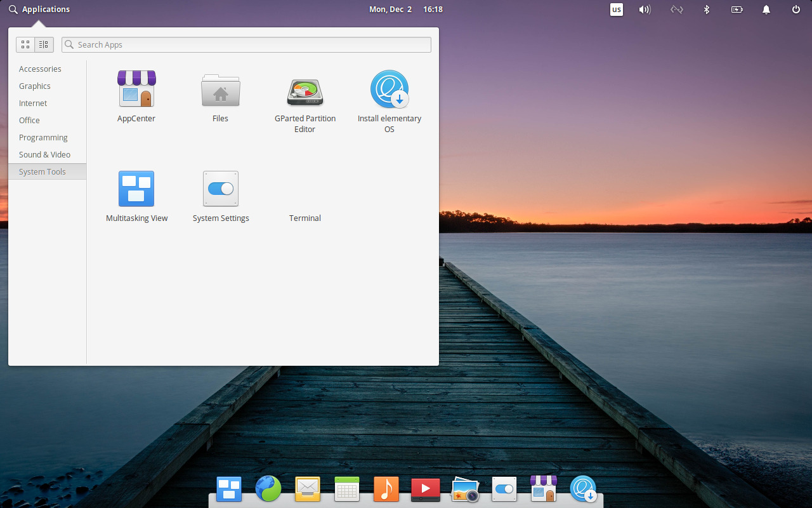Click the Search Apps field
The width and height of the screenshot is (812, 508).
(x=246, y=44)
